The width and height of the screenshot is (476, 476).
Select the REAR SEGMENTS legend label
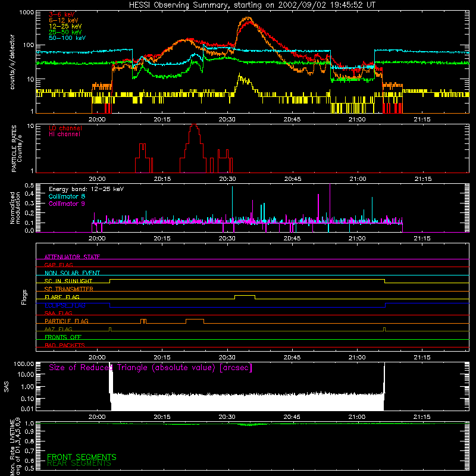pyautogui.click(x=79, y=464)
